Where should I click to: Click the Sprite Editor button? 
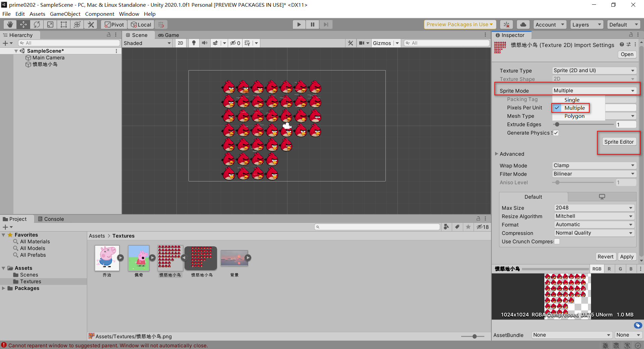click(x=619, y=142)
